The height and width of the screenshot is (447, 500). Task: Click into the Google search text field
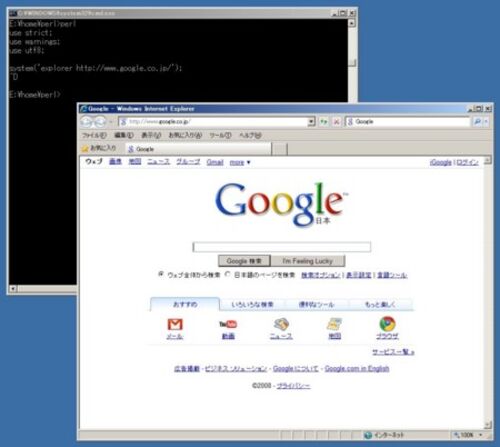(x=282, y=247)
